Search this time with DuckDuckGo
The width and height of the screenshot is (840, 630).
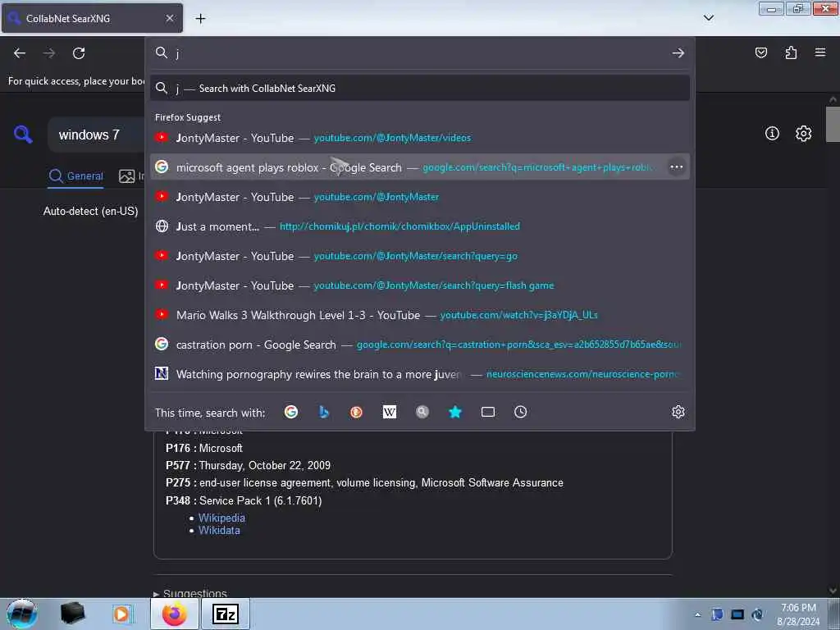356,412
